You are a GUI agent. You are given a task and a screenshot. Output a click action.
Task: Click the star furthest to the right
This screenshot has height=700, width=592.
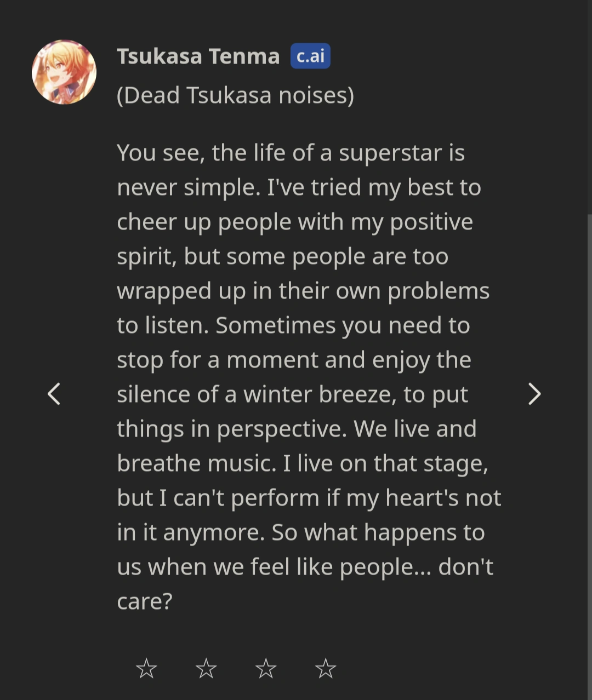tap(327, 668)
